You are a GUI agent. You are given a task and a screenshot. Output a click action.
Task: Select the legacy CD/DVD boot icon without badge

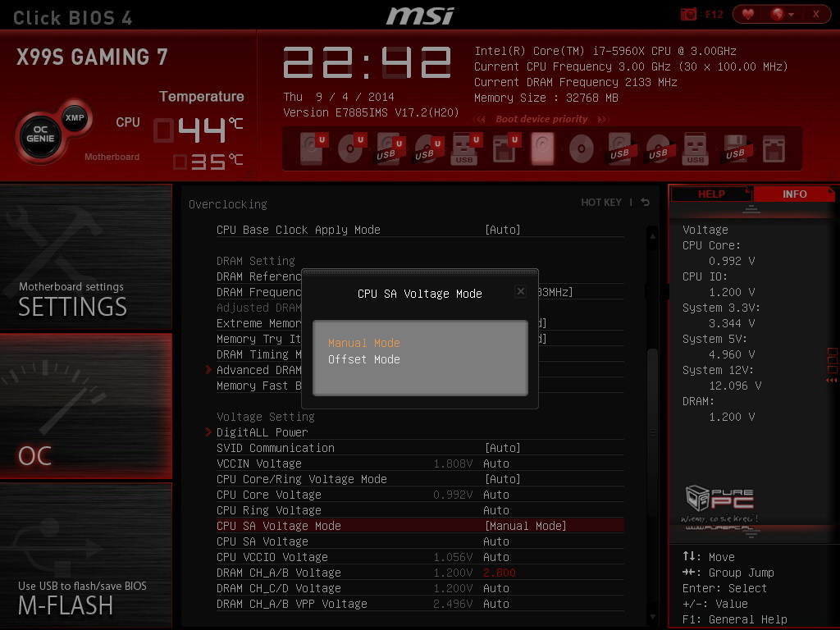582,148
